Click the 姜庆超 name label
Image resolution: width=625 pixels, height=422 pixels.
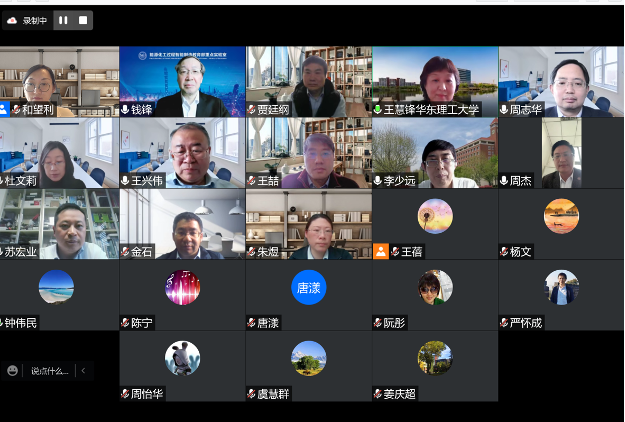[399, 394]
